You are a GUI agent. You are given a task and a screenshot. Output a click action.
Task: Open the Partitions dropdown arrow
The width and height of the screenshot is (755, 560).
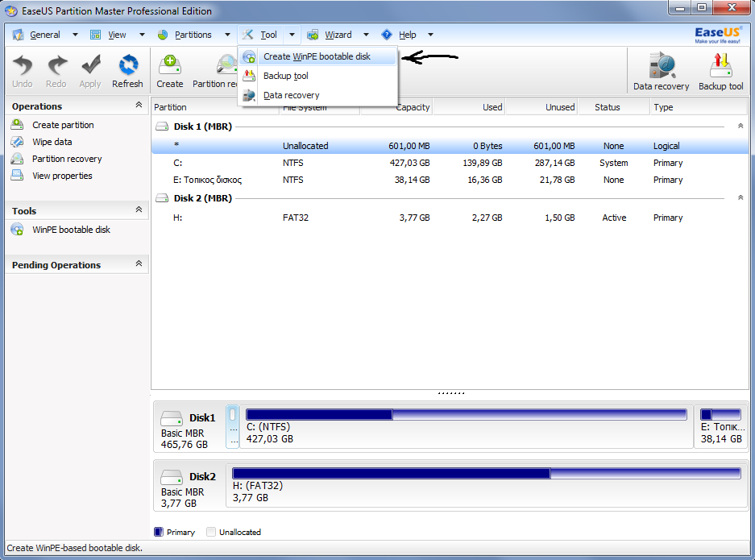coord(228,35)
